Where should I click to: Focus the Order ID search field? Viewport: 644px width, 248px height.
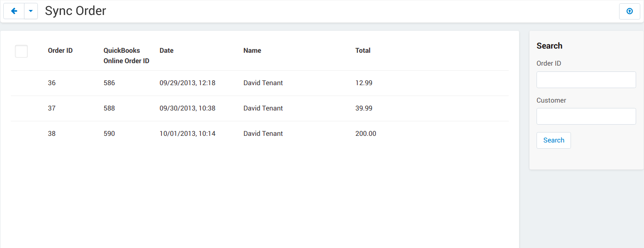tap(586, 80)
